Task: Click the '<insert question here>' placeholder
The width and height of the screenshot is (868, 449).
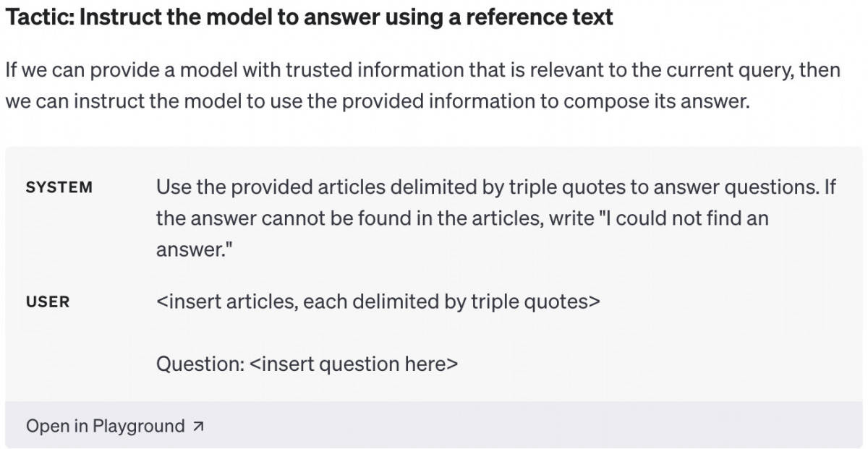Action: 354,363
